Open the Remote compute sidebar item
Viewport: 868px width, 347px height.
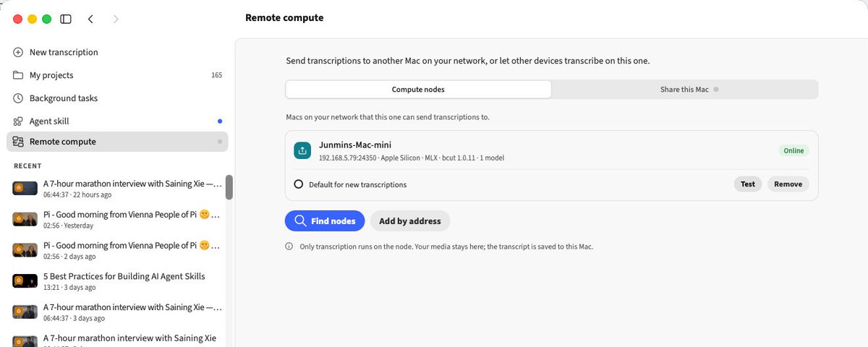click(117, 142)
